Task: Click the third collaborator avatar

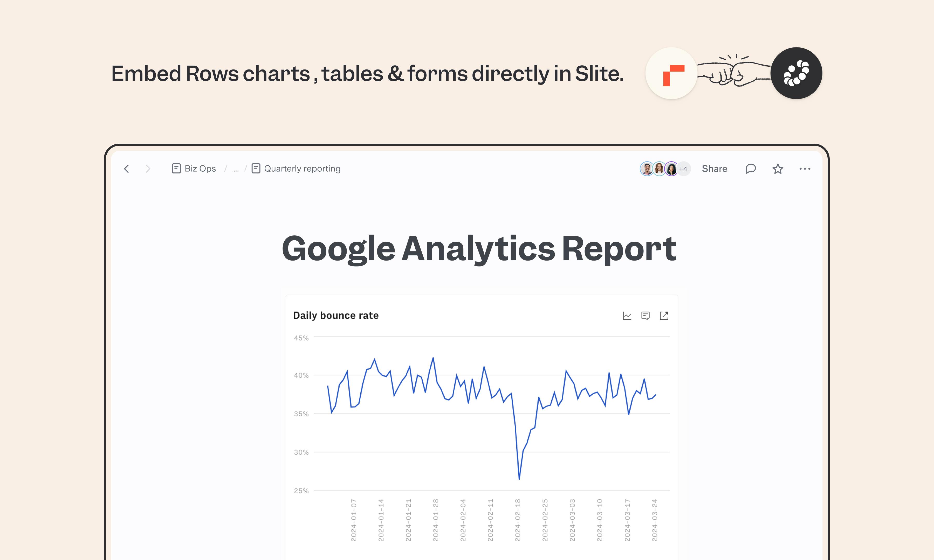Action: (x=671, y=169)
